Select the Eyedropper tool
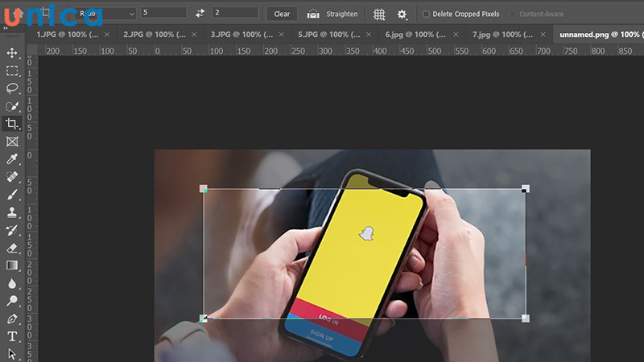The image size is (644, 362). (x=12, y=158)
